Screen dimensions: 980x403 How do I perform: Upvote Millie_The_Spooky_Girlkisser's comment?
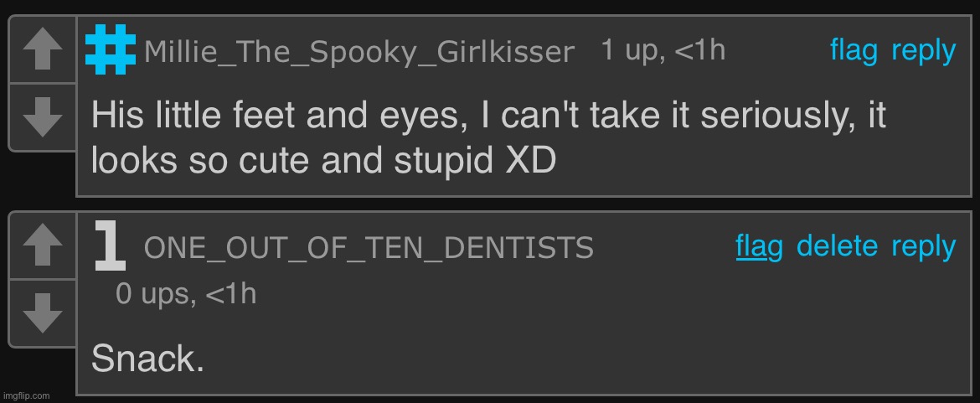click(42, 54)
